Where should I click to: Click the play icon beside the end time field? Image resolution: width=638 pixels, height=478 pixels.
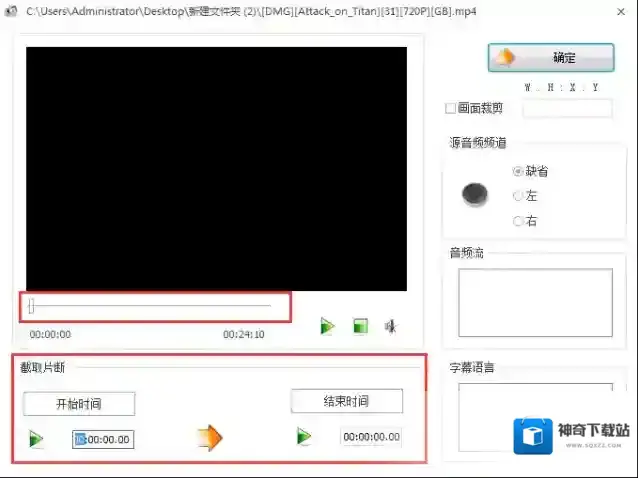[x=305, y=436]
